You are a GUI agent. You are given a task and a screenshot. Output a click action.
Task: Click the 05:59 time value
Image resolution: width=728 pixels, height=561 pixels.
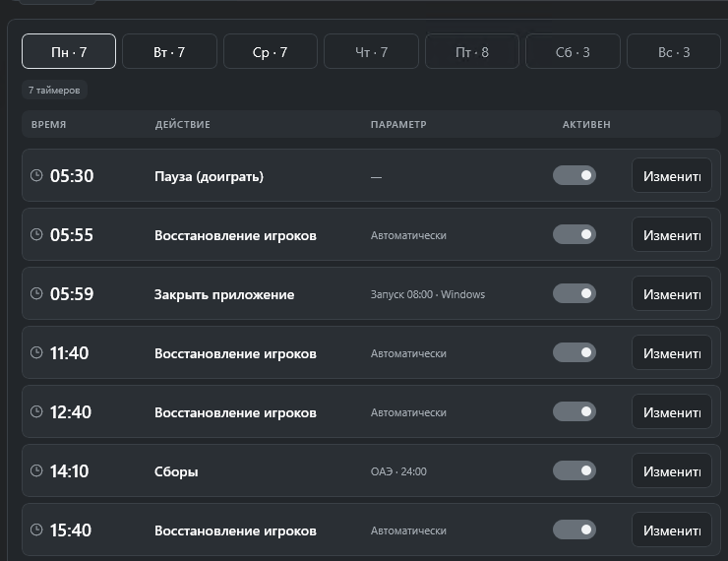tap(72, 293)
